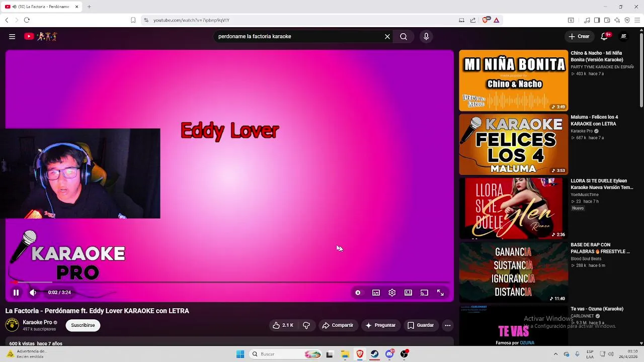
Task: Open Base de Rap freestyle thumbnail
Action: tap(513, 272)
